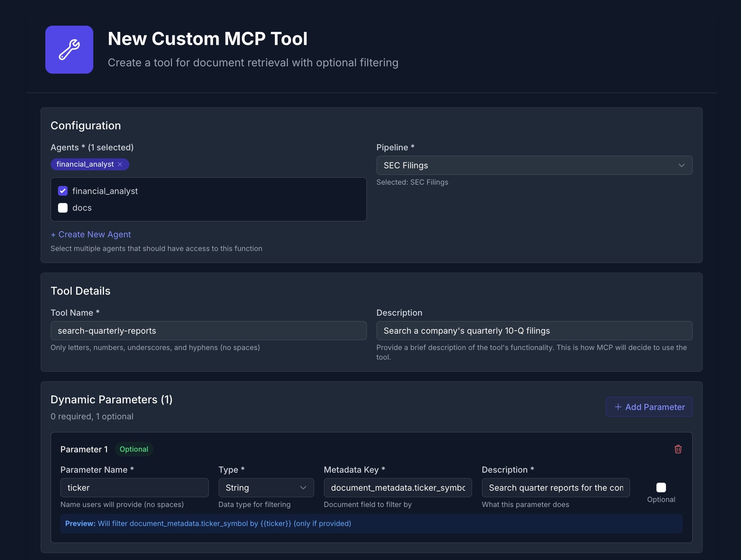Open the Pipeline dropdown showing SEC Filings

click(534, 165)
